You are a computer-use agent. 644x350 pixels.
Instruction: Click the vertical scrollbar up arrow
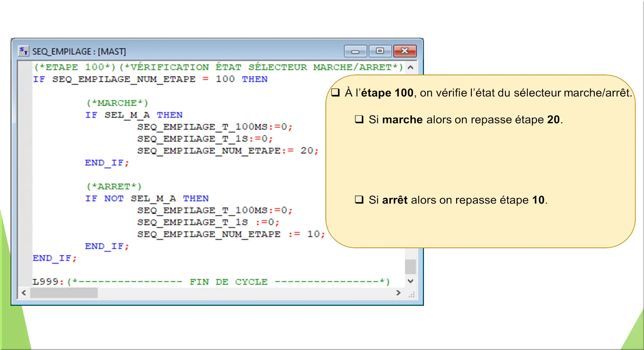click(410, 68)
